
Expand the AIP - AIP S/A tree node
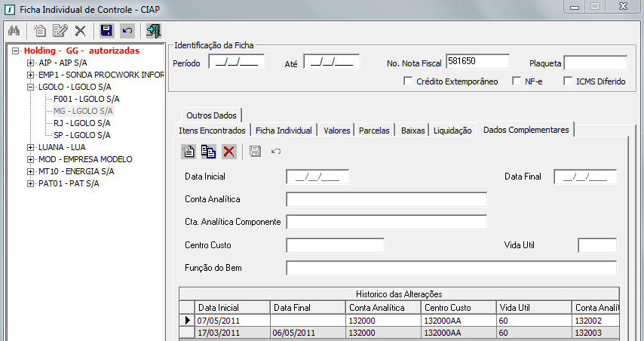click(x=31, y=63)
